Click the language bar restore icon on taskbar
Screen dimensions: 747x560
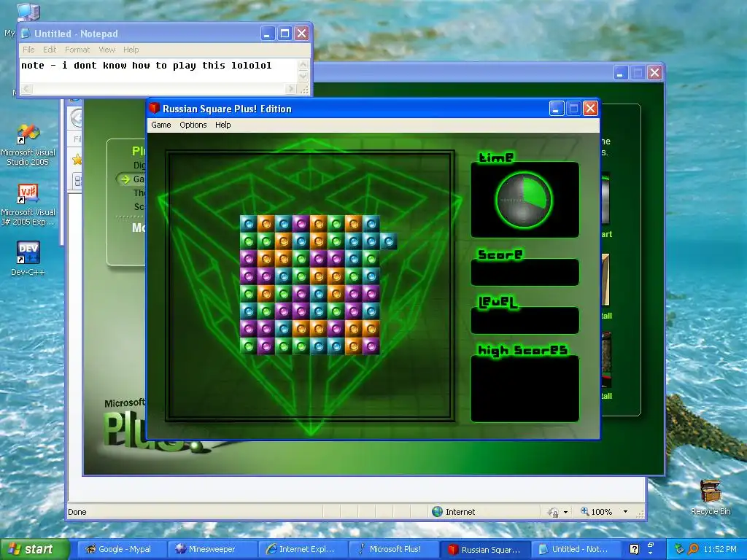(650, 545)
